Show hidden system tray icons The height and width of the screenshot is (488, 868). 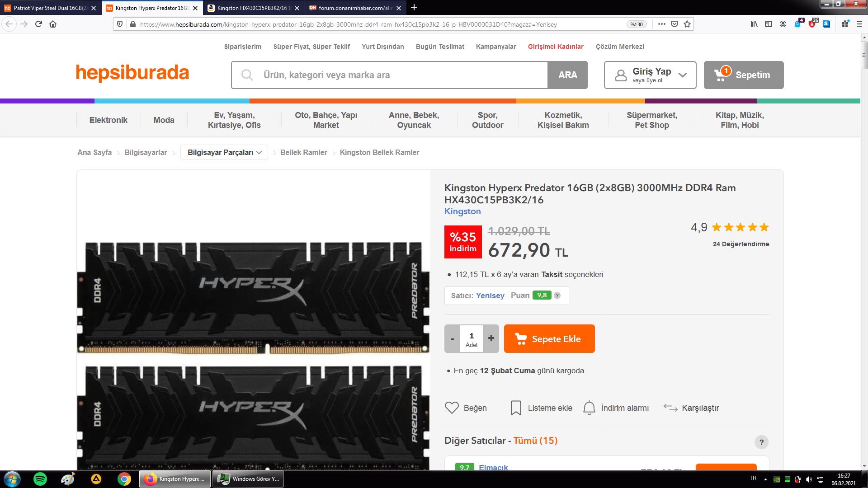point(765,479)
